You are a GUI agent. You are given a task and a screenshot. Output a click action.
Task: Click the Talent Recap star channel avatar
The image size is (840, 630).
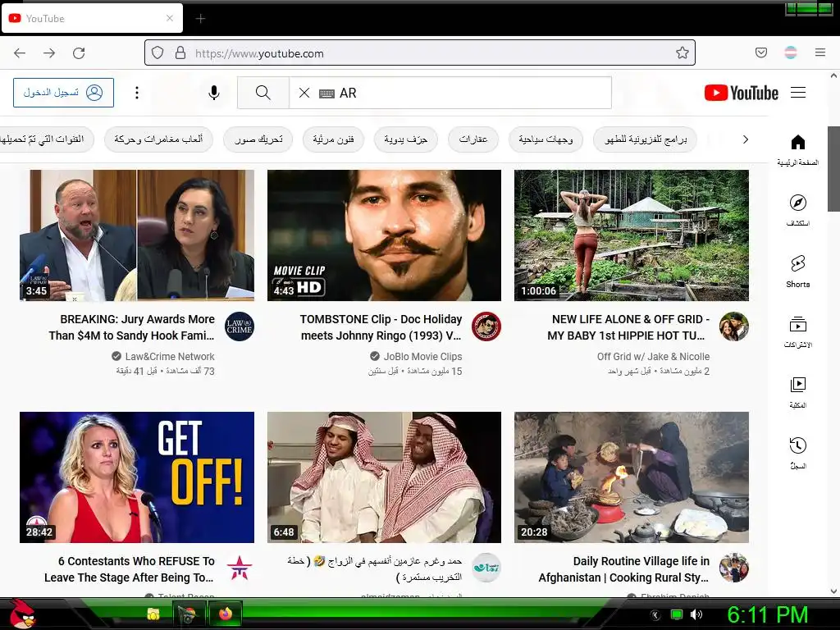tap(239, 568)
